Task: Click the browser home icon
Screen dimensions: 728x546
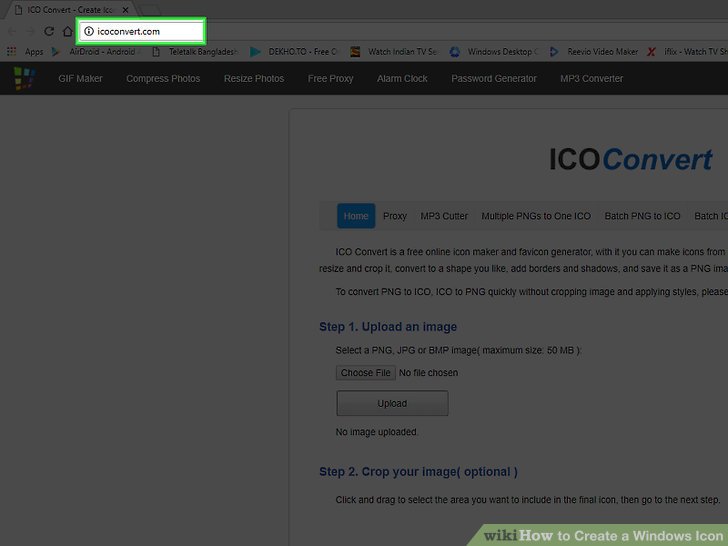Action: [68, 31]
